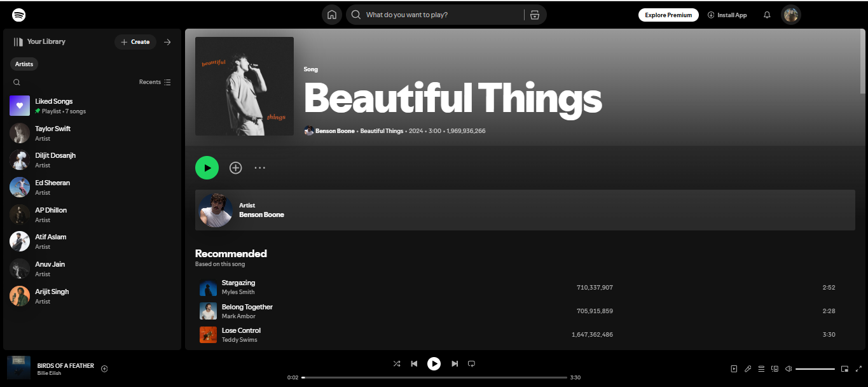Click the Beautiful Things album cover art
Screen dimensions: 868x387
point(244,86)
